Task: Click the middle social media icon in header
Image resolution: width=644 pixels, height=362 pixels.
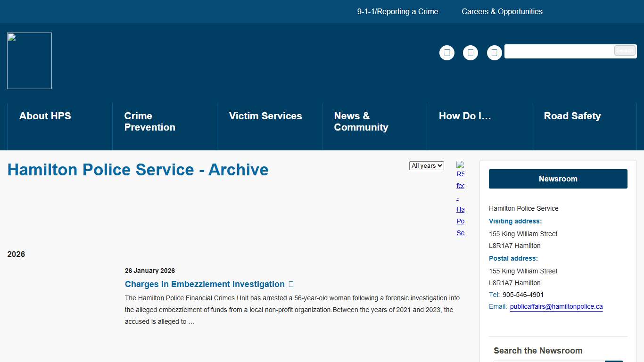Action: tap(470, 53)
